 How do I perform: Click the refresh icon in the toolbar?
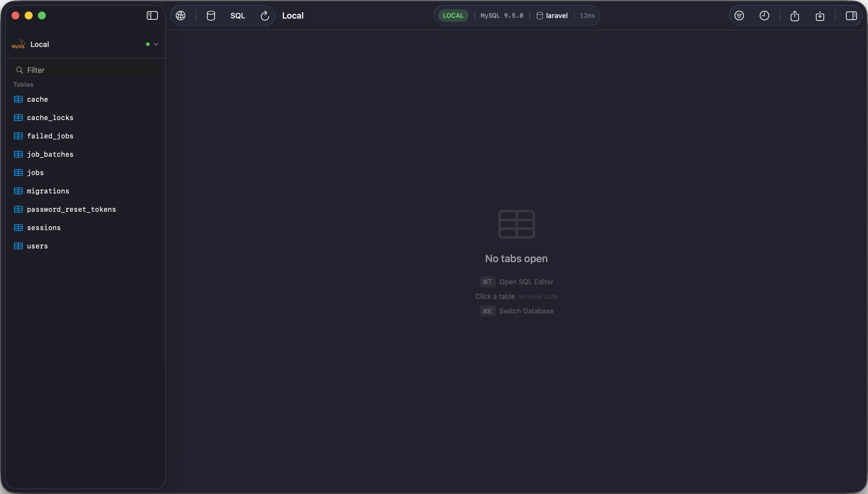click(265, 15)
